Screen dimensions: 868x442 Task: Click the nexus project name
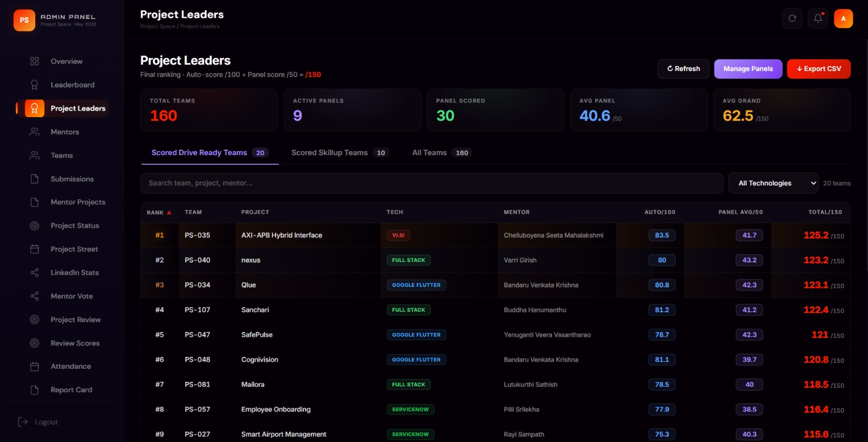click(x=251, y=260)
